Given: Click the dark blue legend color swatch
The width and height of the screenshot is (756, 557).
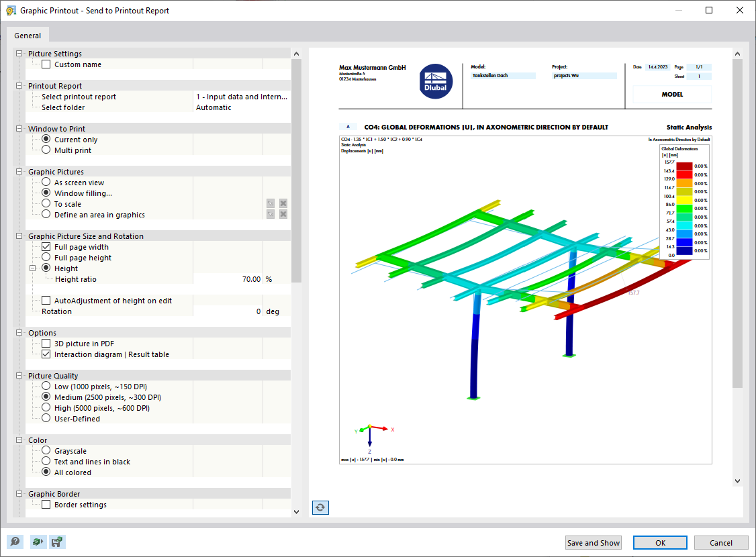Looking at the screenshot, I should [x=684, y=250].
